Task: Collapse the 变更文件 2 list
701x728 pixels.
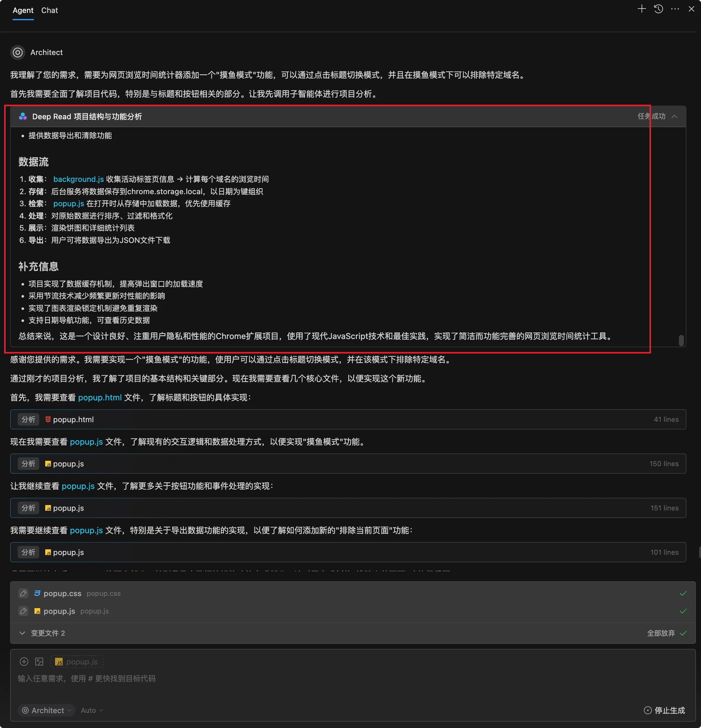Action: coord(22,633)
